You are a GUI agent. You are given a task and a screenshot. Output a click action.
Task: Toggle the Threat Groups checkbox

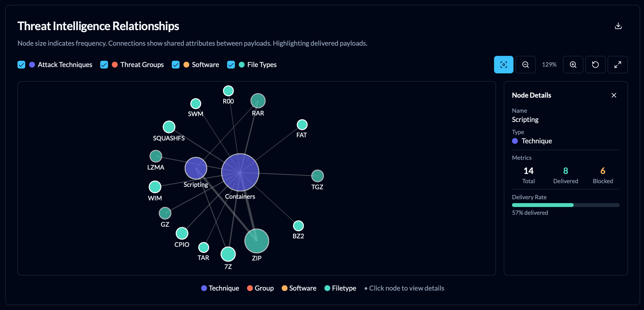pos(104,65)
